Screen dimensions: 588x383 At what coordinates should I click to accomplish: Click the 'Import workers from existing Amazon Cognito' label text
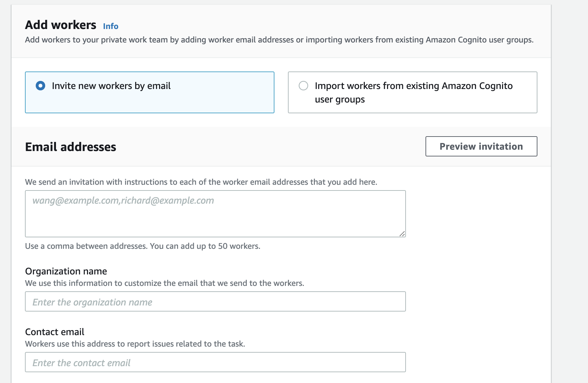[x=414, y=86]
